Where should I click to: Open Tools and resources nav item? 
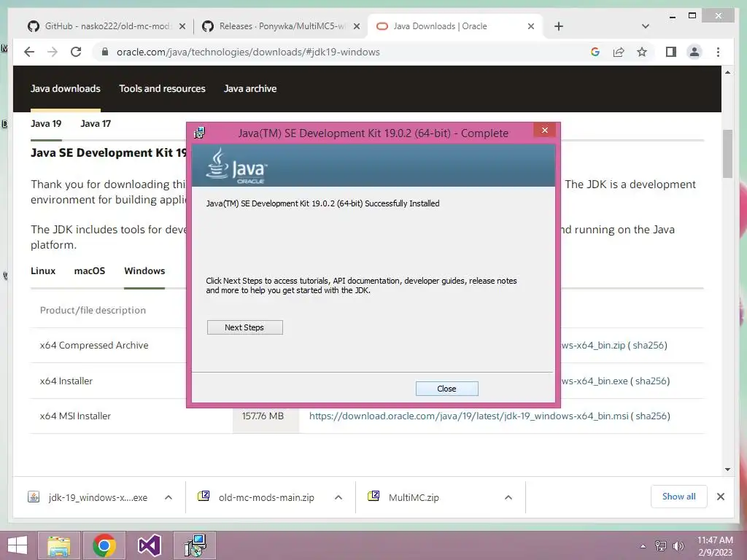click(x=162, y=88)
